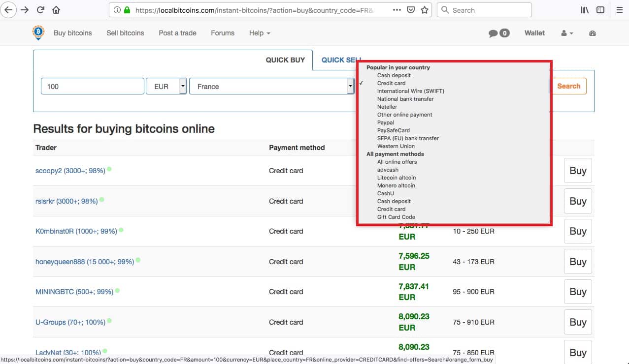Focus the Firefox Search box
Viewport: 629px width, 364px height.
click(x=484, y=10)
